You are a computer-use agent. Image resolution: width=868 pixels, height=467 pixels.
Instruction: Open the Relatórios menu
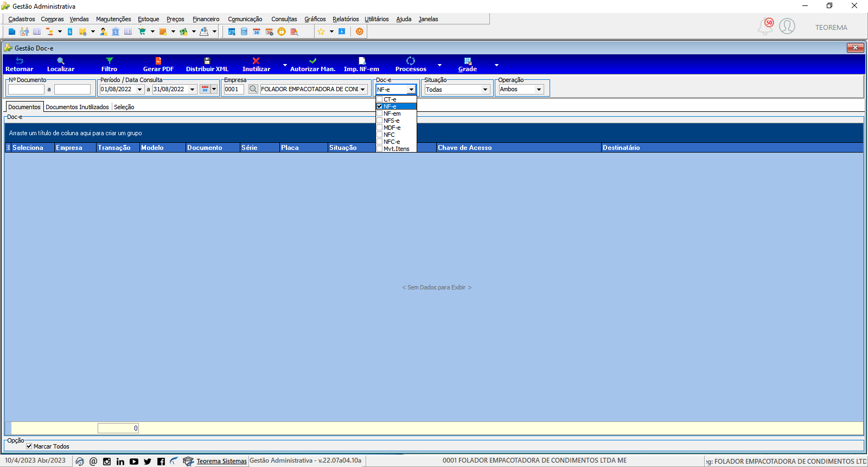(346, 19)
